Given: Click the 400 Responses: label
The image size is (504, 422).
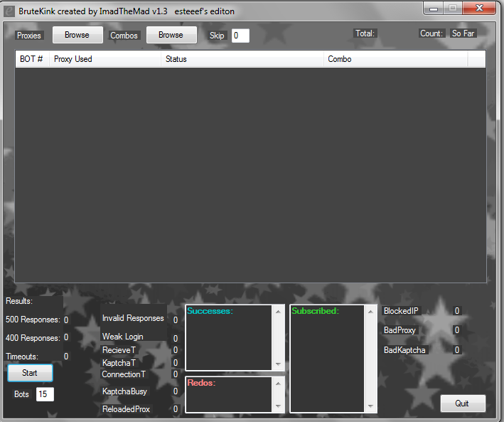Looking at the screenshot, I should [x=33, y=337].
